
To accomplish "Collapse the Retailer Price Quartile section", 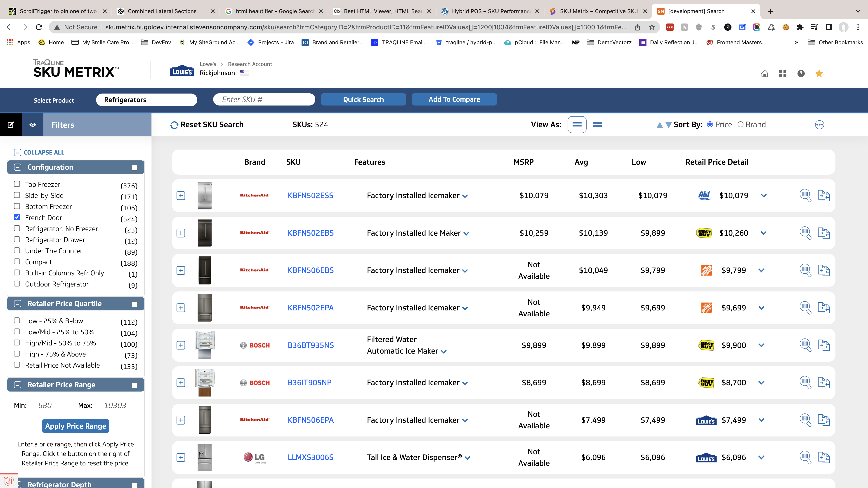I will (18, 304).
